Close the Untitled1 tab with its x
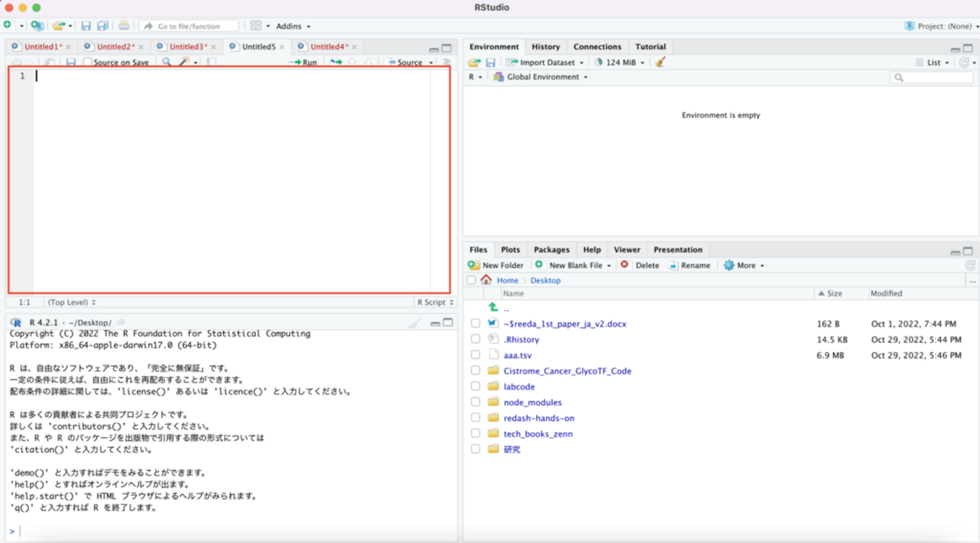 point(69,47)
